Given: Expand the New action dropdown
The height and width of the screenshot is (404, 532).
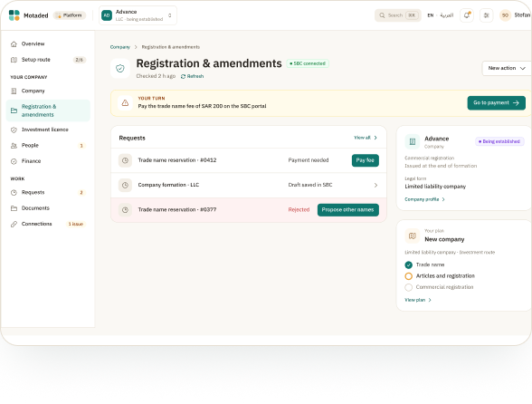Looking at the screenshot, I should [x=507, y=68].
